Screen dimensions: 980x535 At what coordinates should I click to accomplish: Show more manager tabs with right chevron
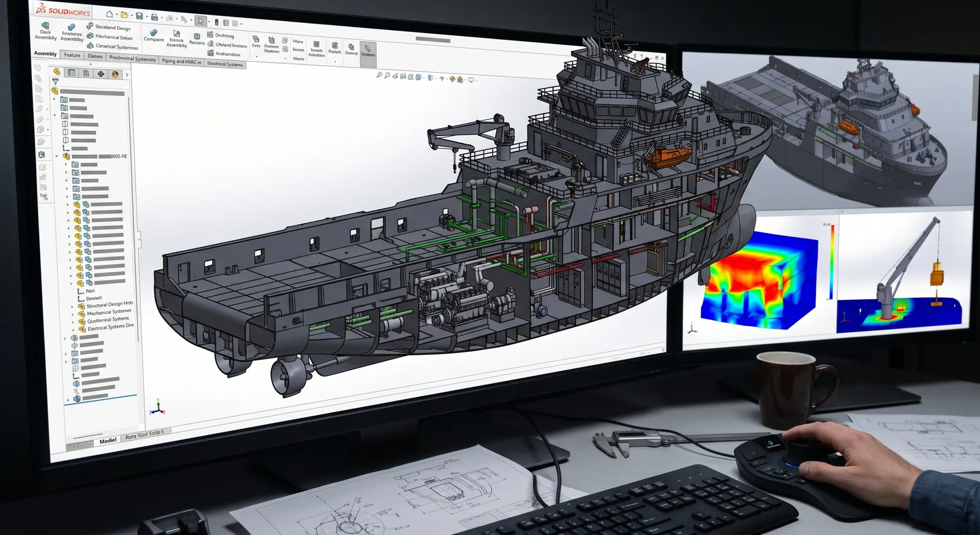click(x=127, y=75)
